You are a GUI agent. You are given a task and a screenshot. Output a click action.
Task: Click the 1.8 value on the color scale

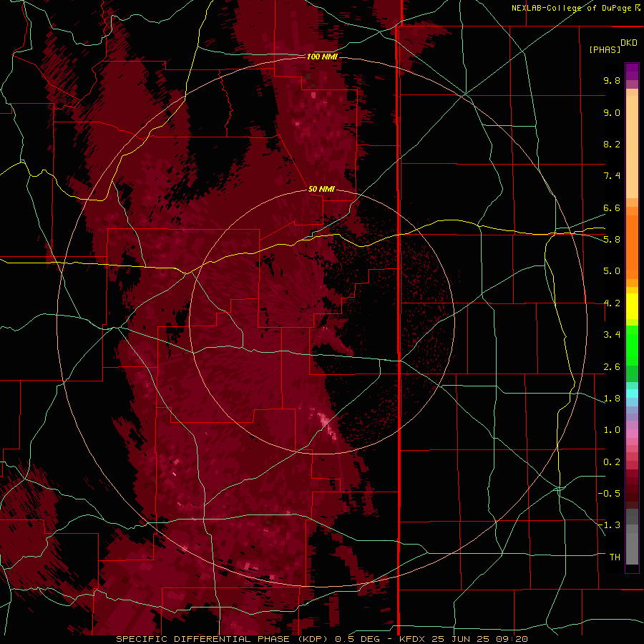pos(612,399)
